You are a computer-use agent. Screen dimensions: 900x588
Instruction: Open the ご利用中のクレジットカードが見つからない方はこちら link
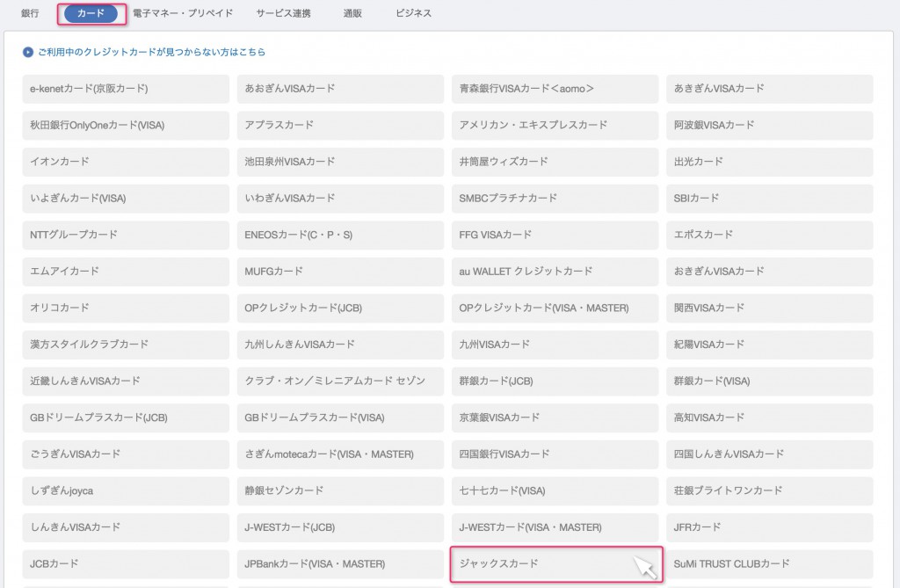[x=151, y=52]
